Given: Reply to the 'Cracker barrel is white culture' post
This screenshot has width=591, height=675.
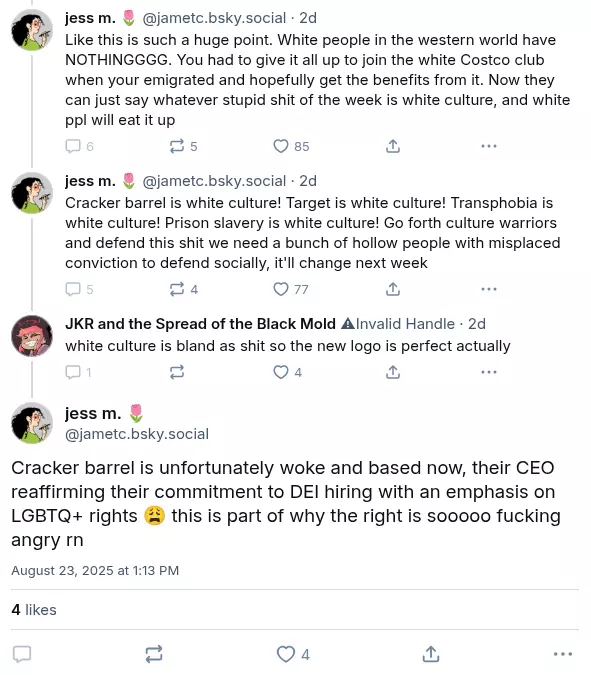Looking at the screenshot, I should pyautogui.click(x=79, y=289).
